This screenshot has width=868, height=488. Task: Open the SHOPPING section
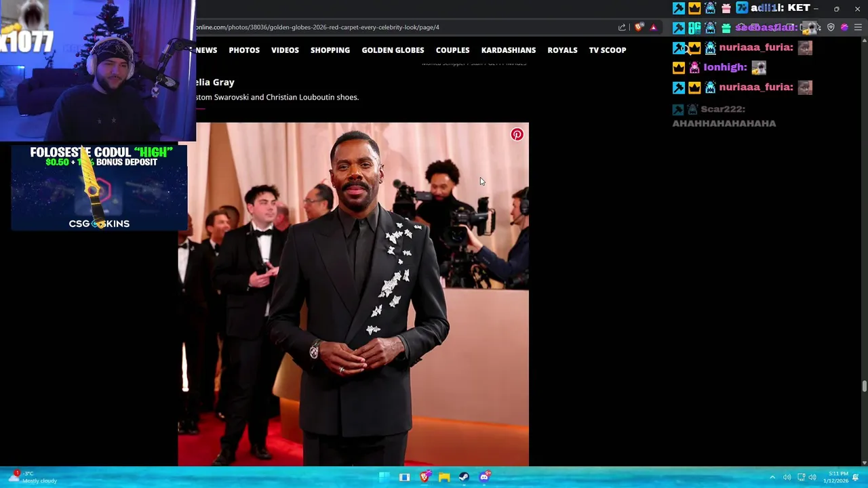tap(330, 50)
